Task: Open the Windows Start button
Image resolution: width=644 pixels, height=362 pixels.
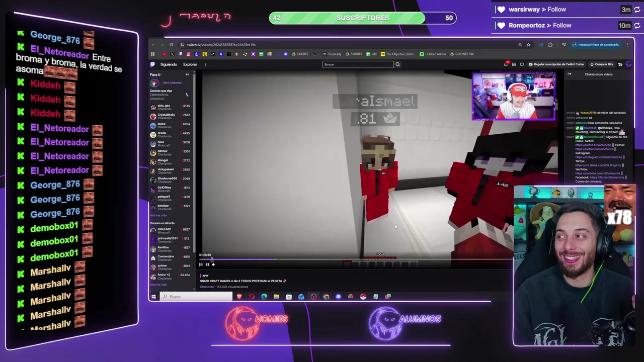Action: pyautogui.click(x=153, y=297)
